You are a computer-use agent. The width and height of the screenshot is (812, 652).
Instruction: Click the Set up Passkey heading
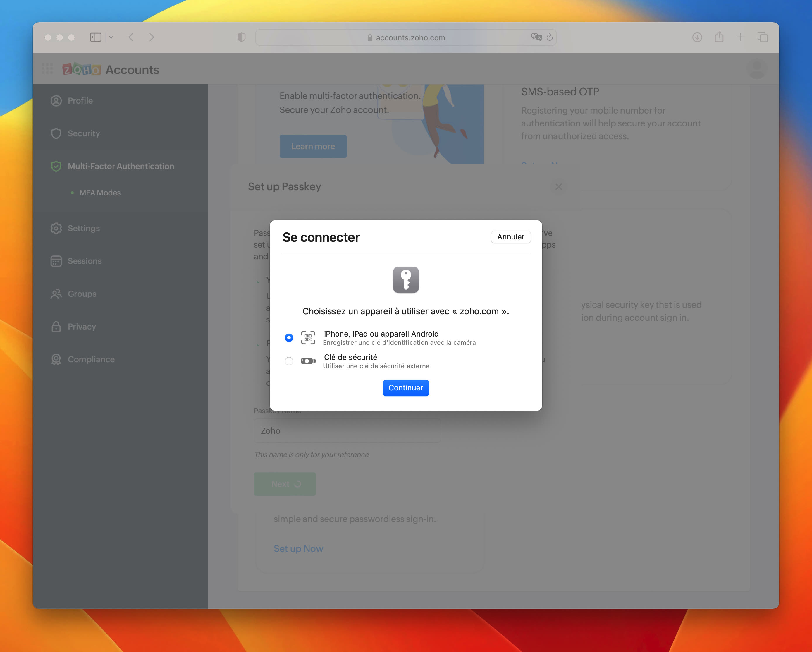click(x=284, y=186)
